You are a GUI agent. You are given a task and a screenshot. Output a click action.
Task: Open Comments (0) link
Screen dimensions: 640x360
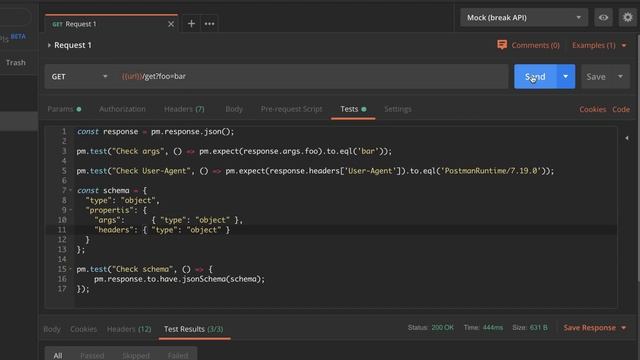536,45
